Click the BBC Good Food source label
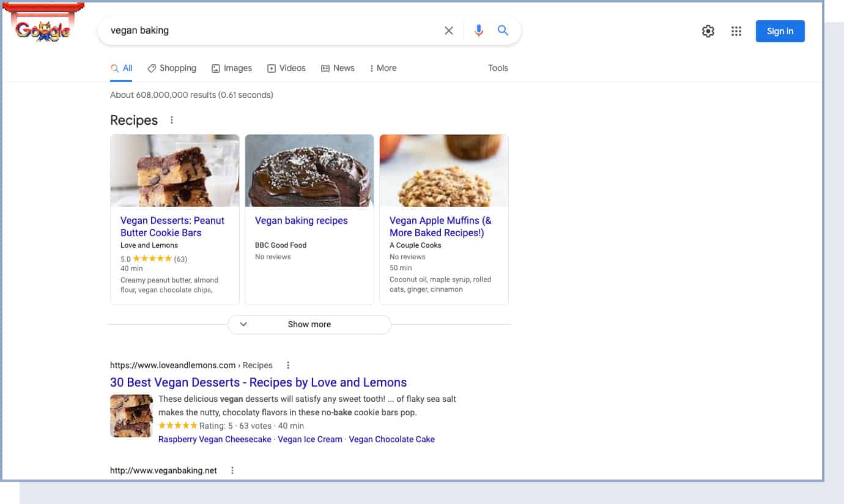This screenshot has height=504, width=844. click(x=281, y=245)
